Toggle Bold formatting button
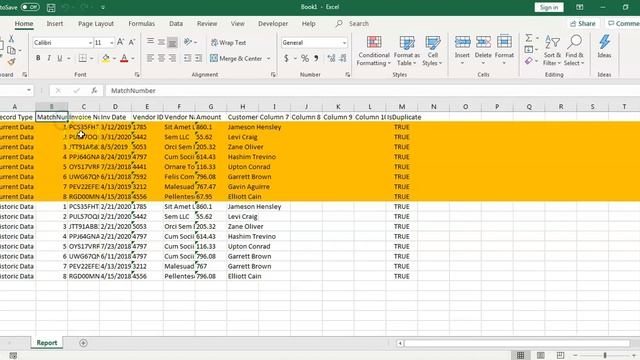Screen dimensions: 640x360 click(x=38, y=58)
